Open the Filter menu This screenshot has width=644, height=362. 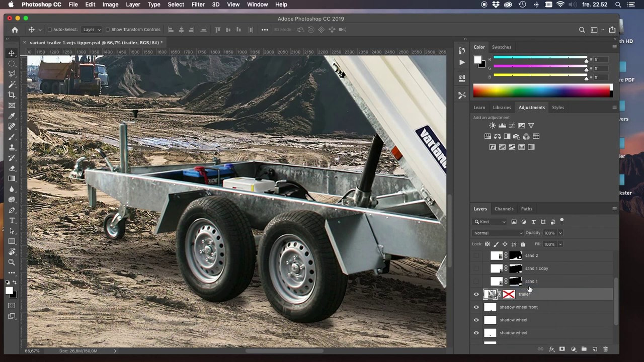tap(198, 5)
